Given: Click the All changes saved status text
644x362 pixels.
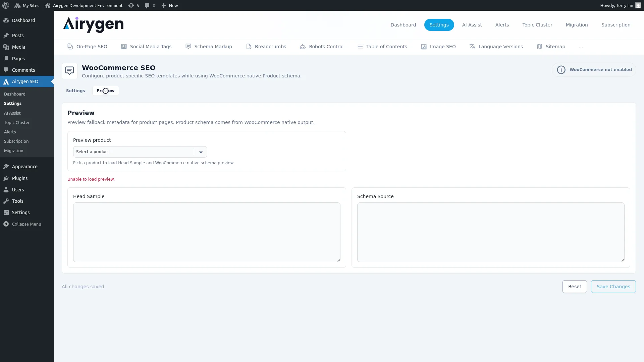Looking at the screenshot, I should coord(83,287).
